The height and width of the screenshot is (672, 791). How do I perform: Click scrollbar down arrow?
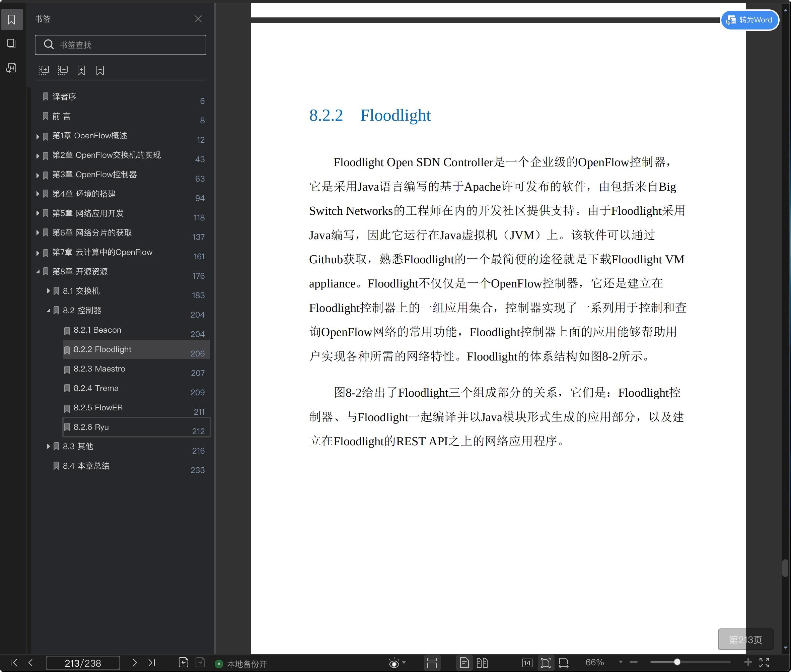[785, 648]
